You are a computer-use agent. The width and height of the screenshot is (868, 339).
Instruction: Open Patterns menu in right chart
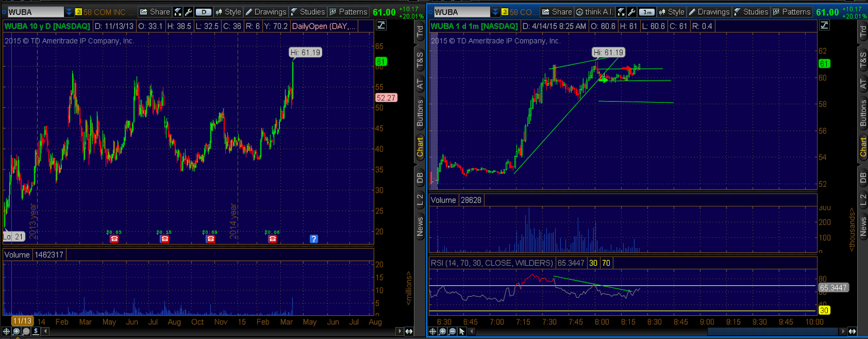(792, 12)
